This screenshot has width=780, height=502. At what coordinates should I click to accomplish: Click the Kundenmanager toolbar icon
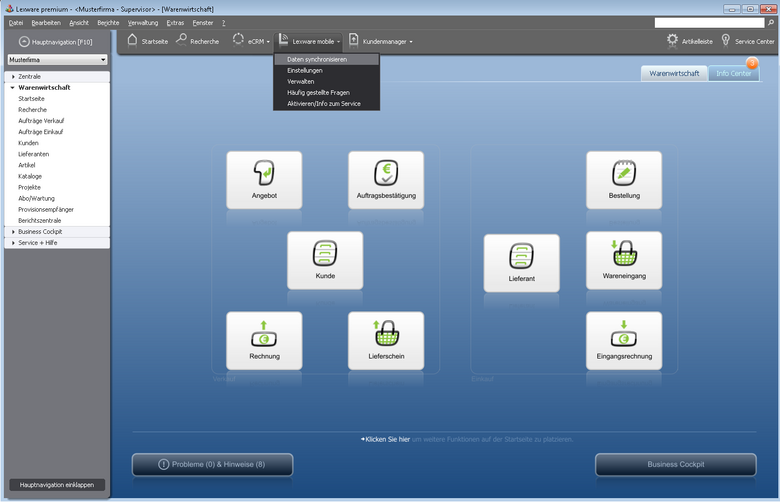pos(353,41)
